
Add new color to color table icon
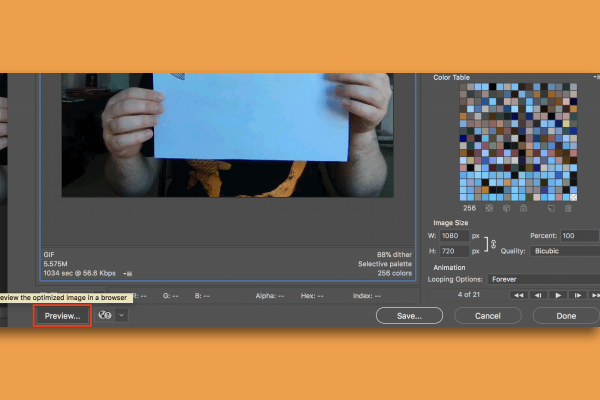tap(551, 208)
